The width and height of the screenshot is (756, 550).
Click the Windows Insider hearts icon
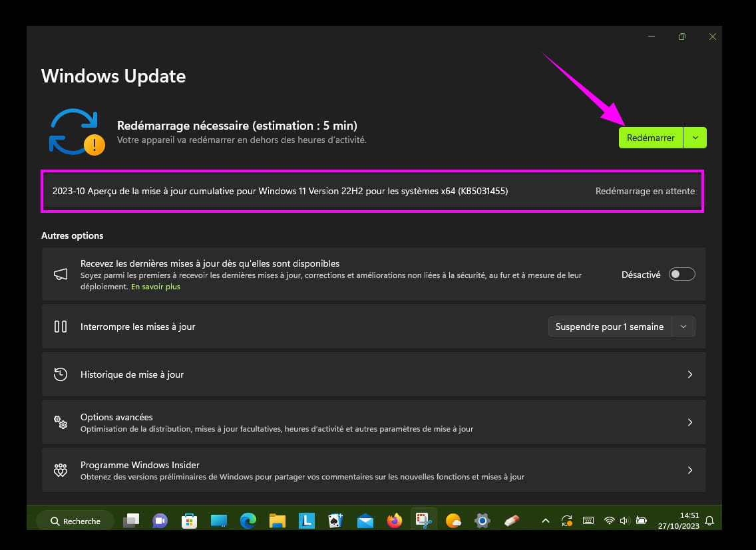[61, 470]
